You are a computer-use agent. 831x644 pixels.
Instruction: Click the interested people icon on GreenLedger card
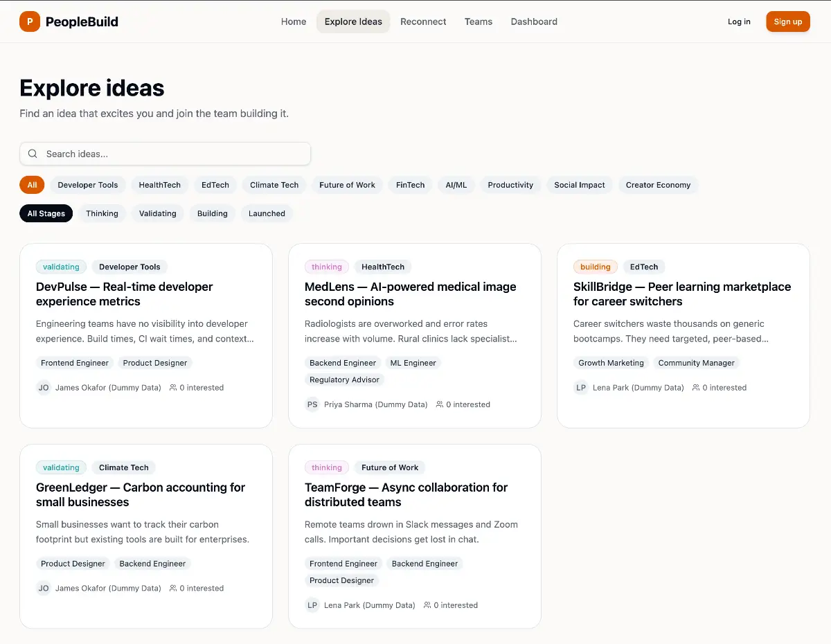coord(173,589)
